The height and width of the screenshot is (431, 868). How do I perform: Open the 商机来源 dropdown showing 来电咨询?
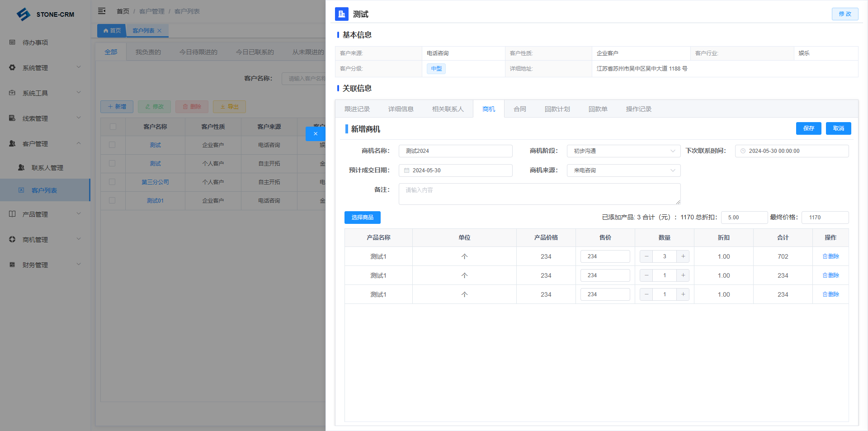(x=623, y=171)
